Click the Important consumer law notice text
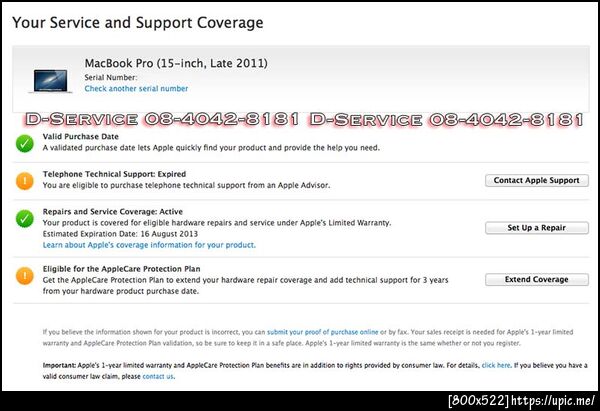 point(315,371)
